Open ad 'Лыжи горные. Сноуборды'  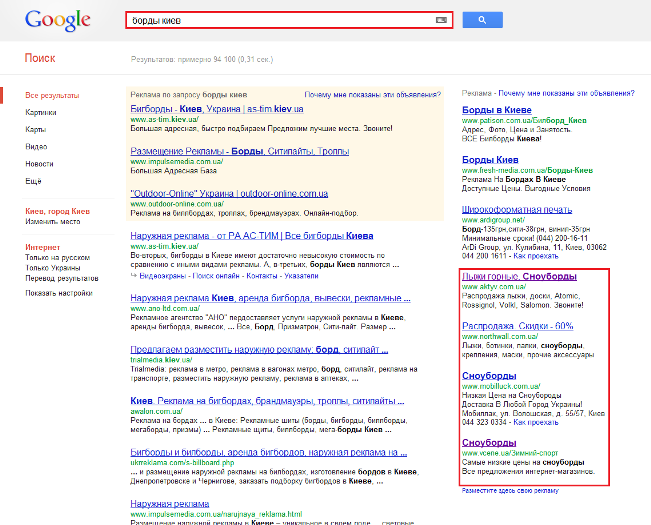[x=519, y=276]
